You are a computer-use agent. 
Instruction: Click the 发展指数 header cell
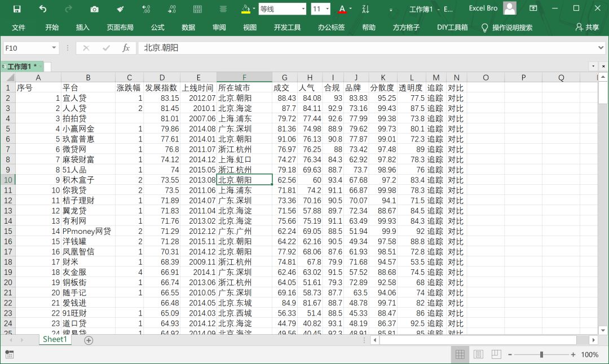162,88
